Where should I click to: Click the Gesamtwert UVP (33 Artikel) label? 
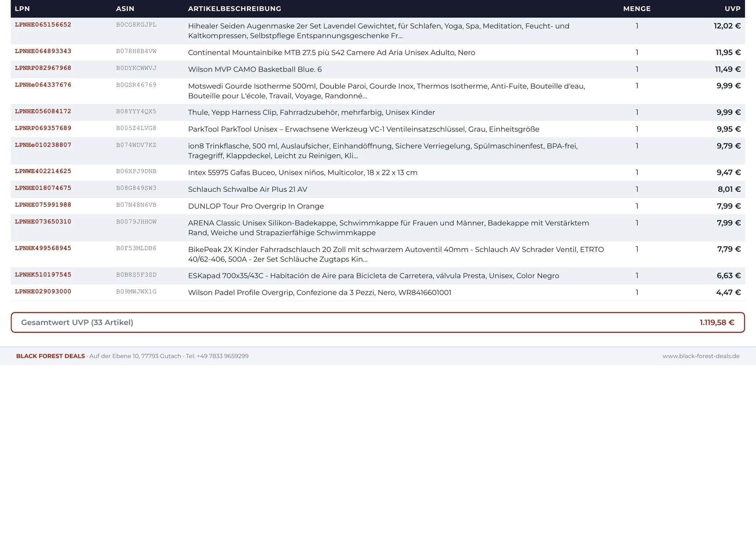[77, 323]
